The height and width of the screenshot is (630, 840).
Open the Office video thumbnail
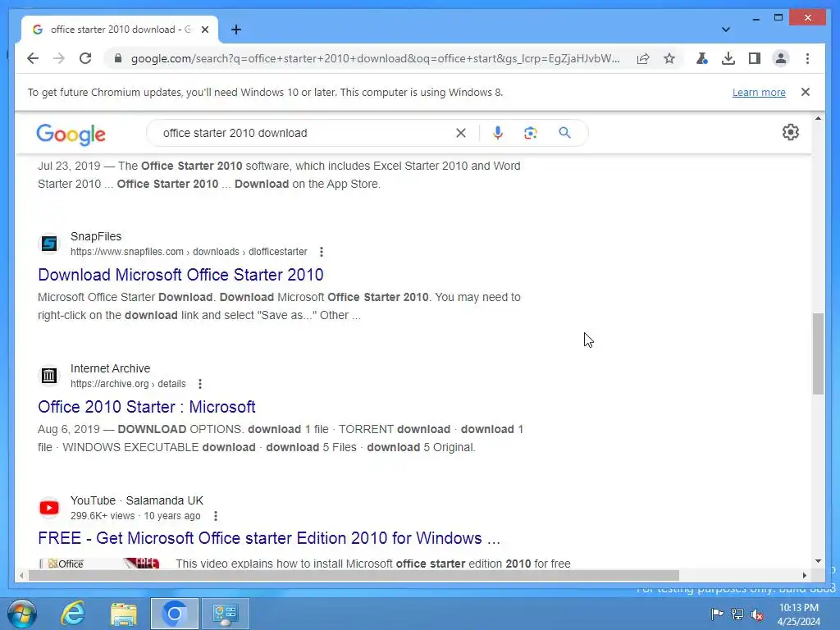click(100, 563)
